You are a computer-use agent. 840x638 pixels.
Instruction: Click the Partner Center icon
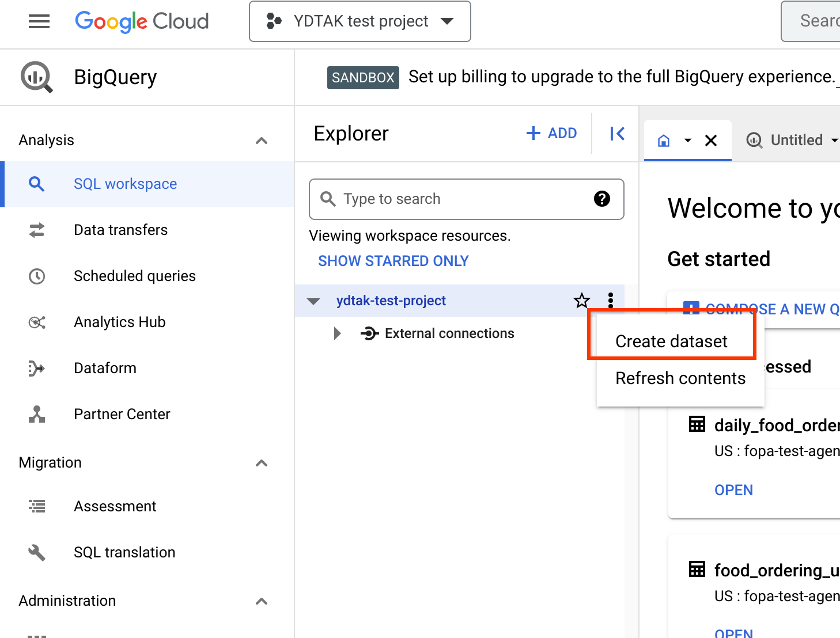(37, 414)
